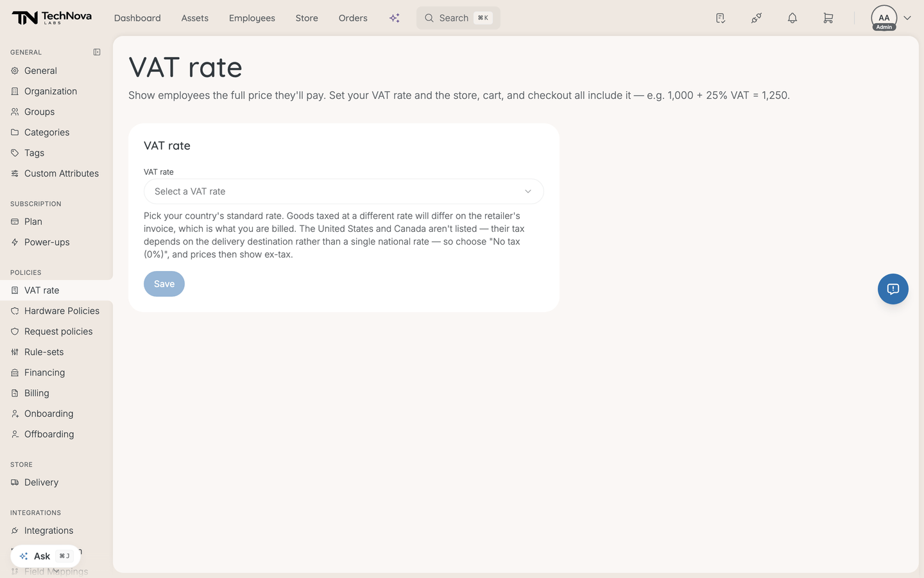Open the Orders menu
This screenshot has width=924, height=578.
point(353,18)
